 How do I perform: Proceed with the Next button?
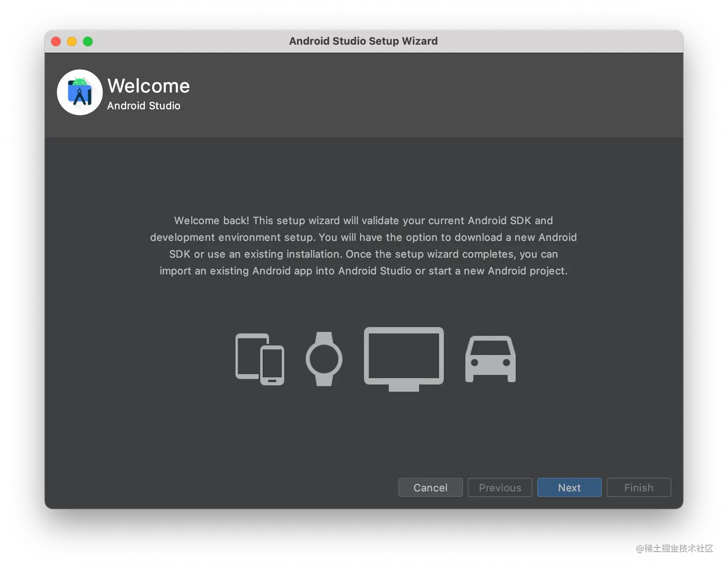tap(569, 488)
